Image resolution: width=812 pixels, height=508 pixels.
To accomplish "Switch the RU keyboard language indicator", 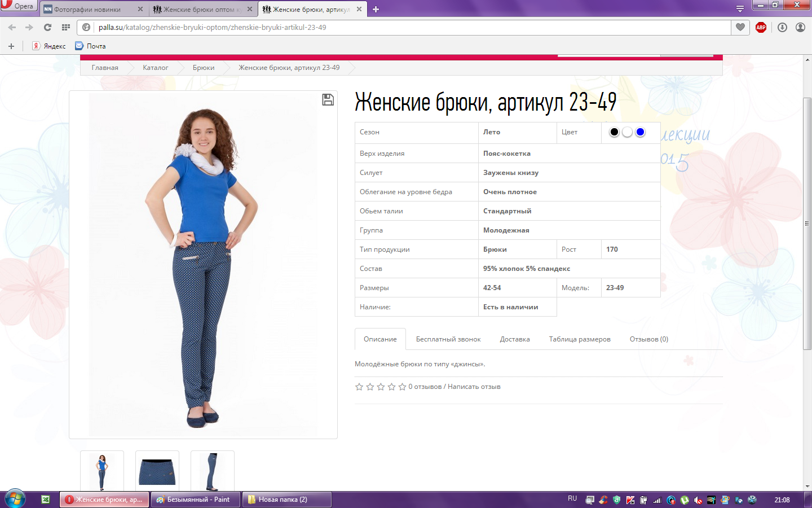I will 572,499.
